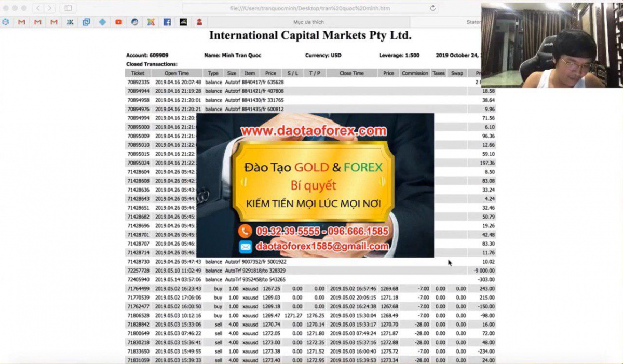Viewport: 623px width, 364px height.
Task: Click the 'AutoTrf 9291818/to 328329' item cell
Action: (x=255, y=271)
